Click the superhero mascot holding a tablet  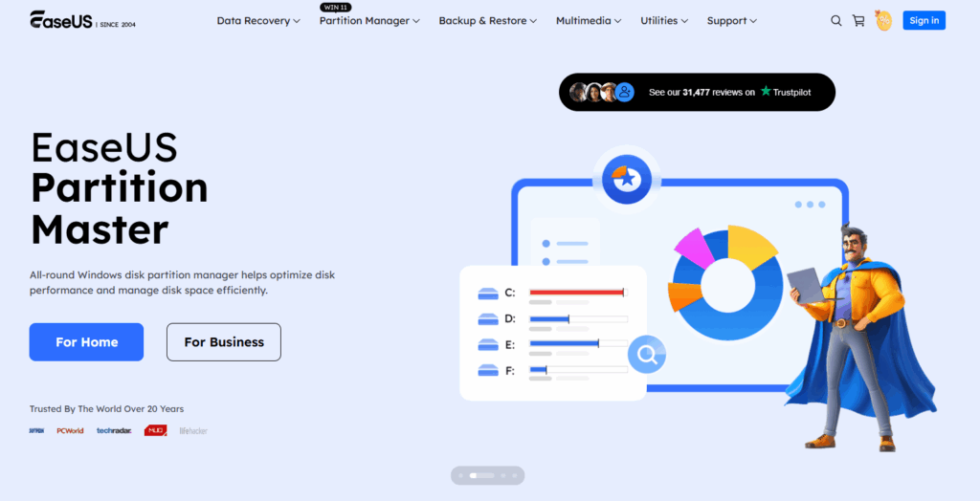pos(862,338)
